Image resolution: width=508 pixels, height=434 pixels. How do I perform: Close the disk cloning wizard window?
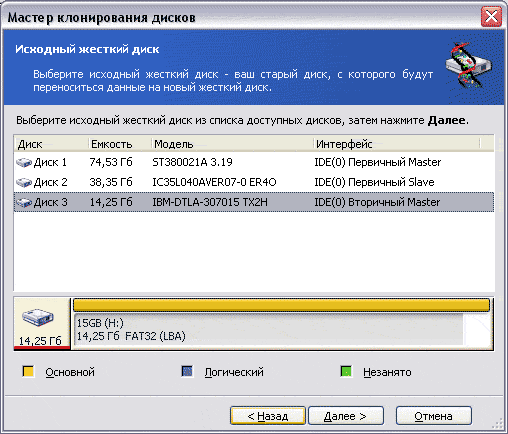pyautogui.click(x=491, y=17)
